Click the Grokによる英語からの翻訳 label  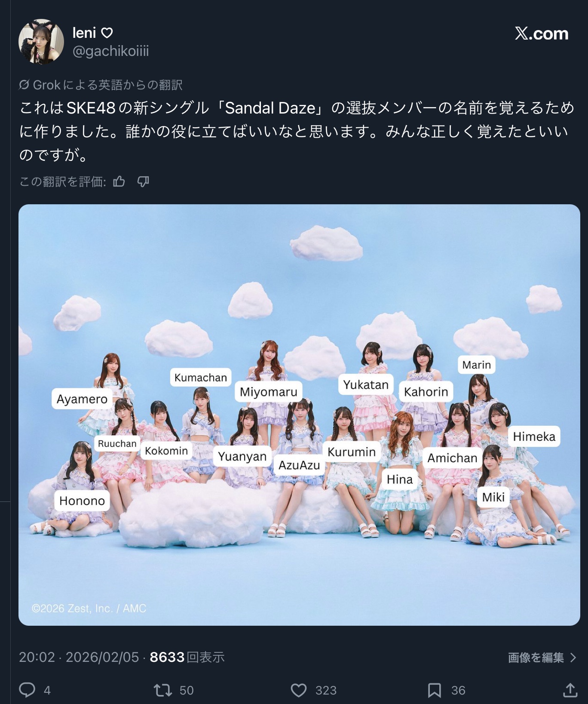[107, 85]
